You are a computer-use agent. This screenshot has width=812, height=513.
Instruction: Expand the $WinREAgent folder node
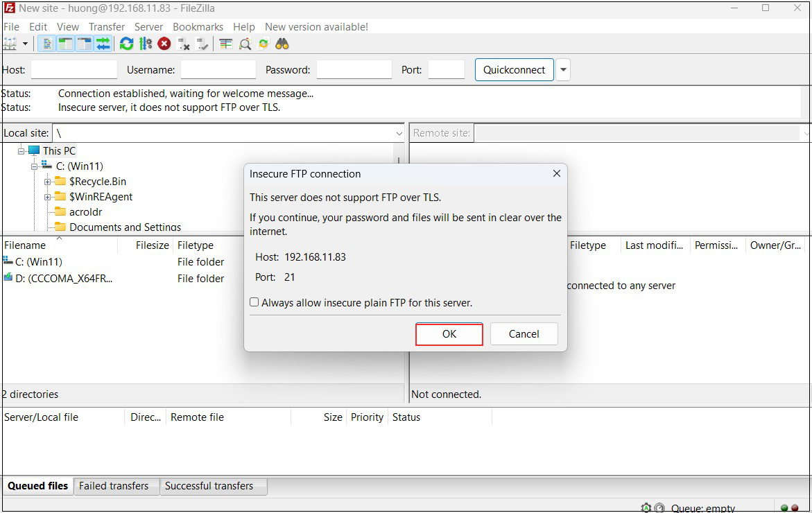(x=47, y=197)
